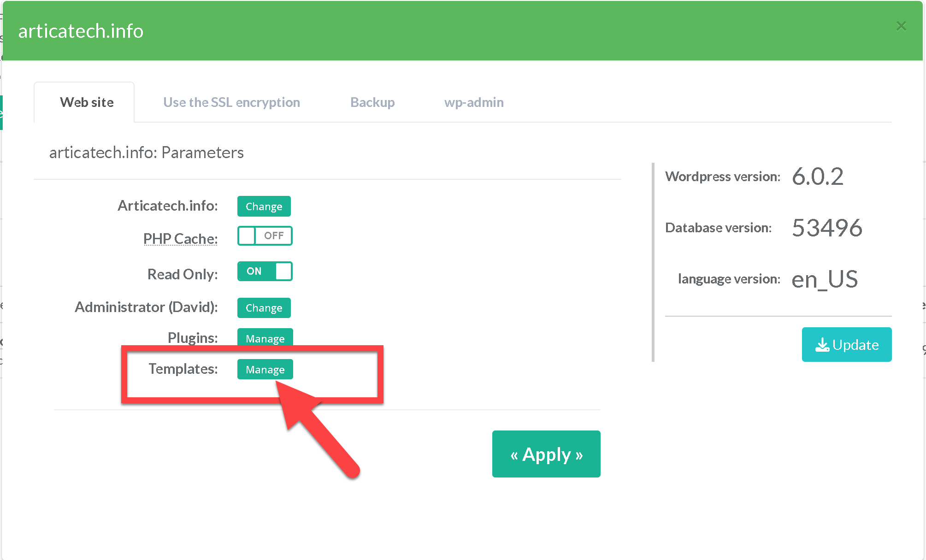
Task: Turn off the Read Only switch
Action: coord(265,271)
